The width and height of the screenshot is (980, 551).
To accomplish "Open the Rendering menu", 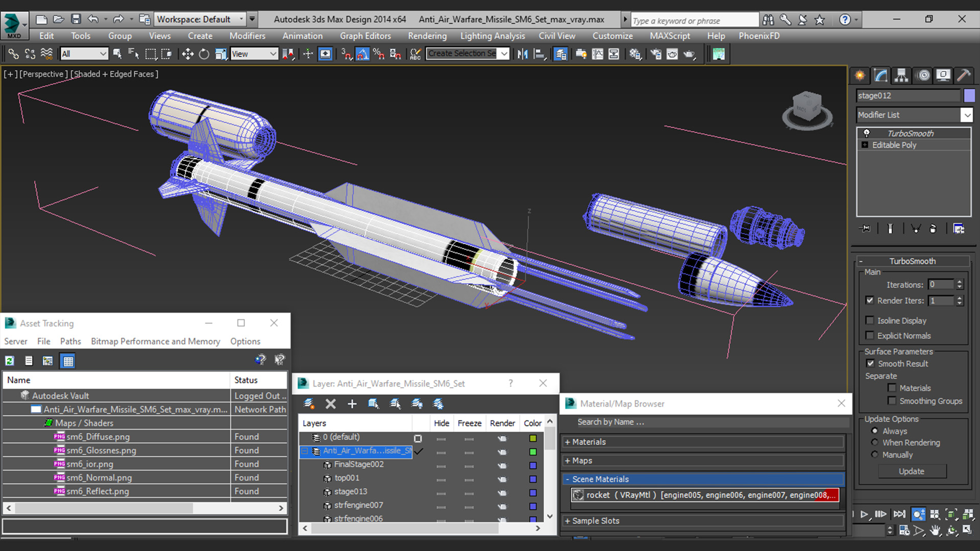I will pos(427,36).
